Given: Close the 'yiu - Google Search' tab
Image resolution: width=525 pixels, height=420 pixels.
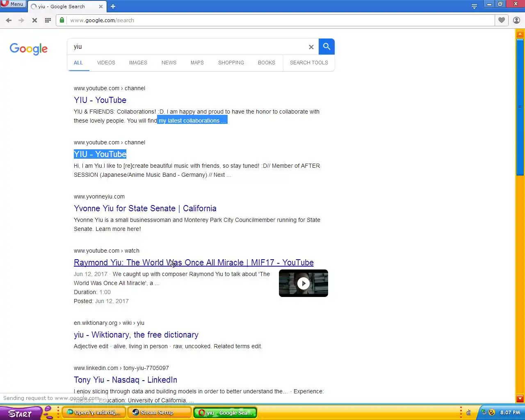Looking at the screenshot, I should tap(101, 7).
